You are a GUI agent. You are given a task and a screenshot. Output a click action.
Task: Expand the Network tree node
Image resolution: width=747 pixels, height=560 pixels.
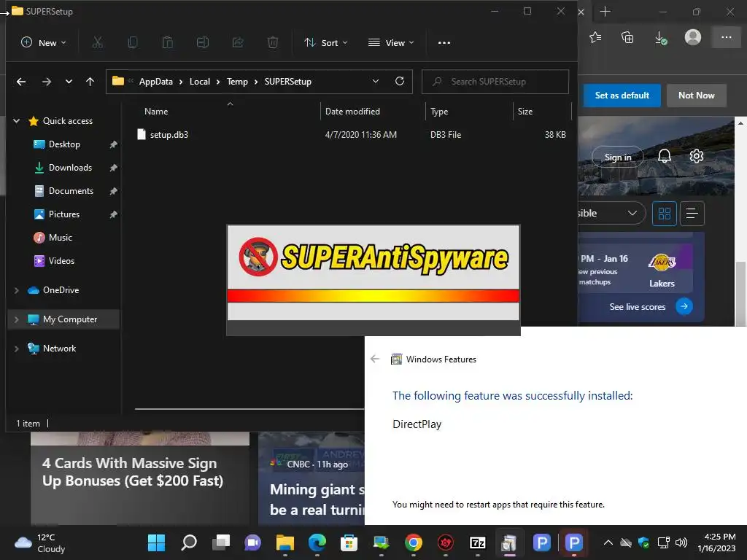coord(16,349)
